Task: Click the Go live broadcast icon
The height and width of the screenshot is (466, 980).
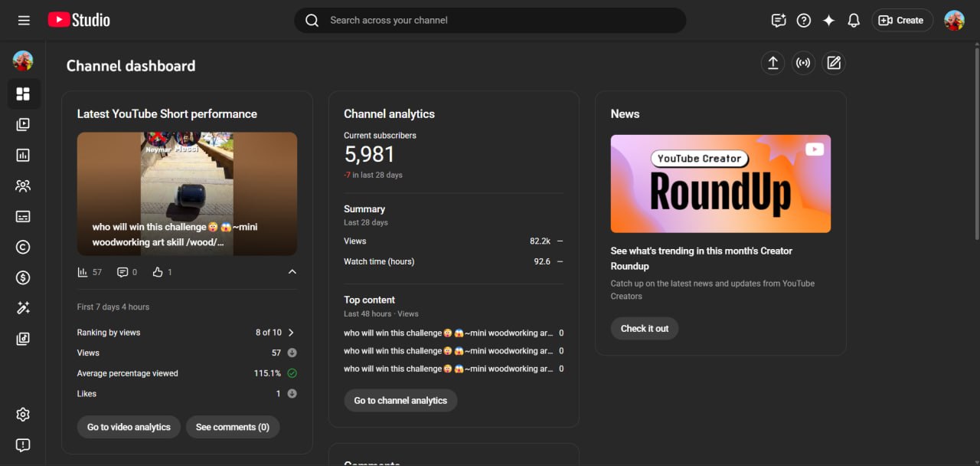Action: point(803,63)
